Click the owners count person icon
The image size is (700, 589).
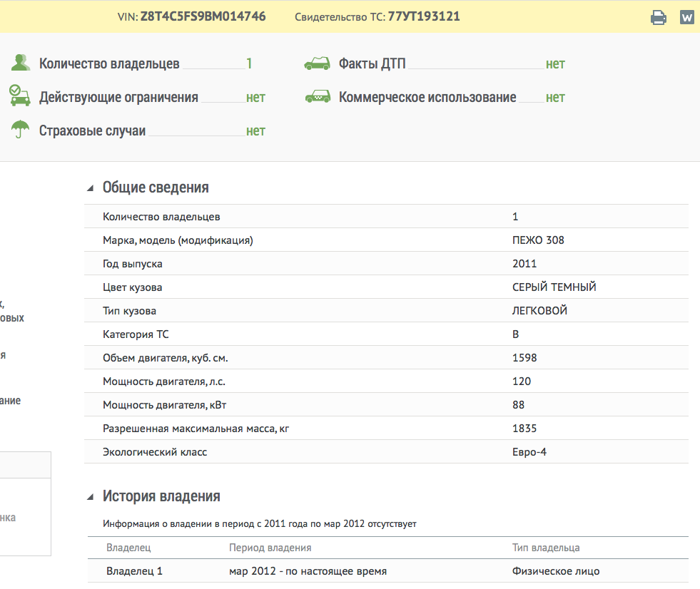click(x=20, y=63)
